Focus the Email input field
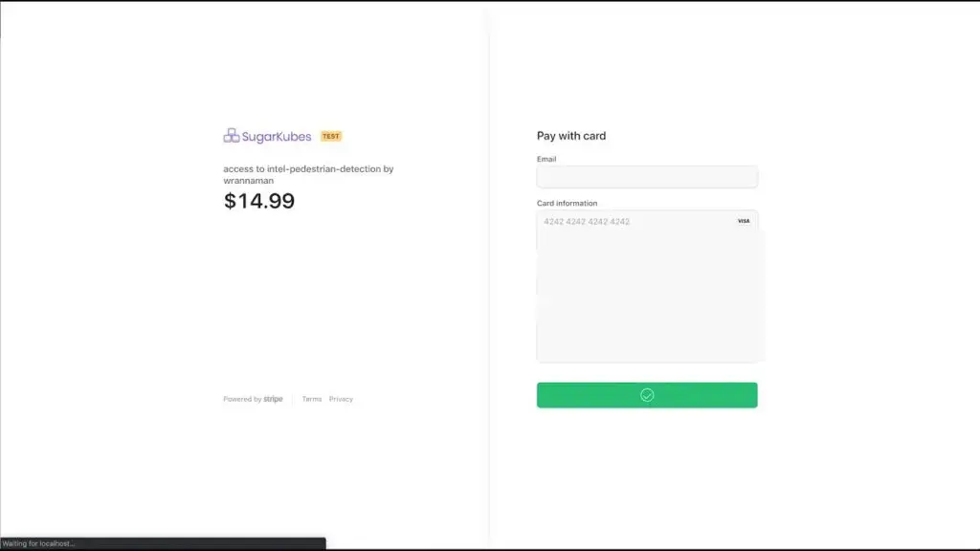 tap(647, 177)
